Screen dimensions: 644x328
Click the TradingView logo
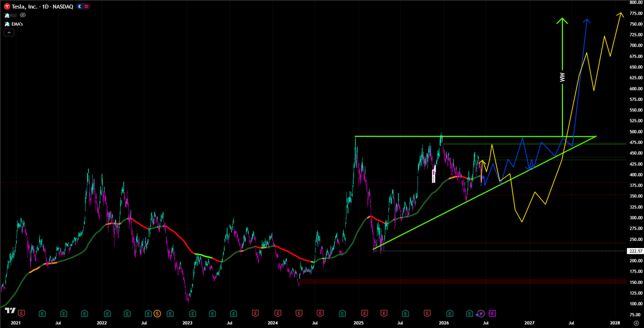tap(11, 310)
